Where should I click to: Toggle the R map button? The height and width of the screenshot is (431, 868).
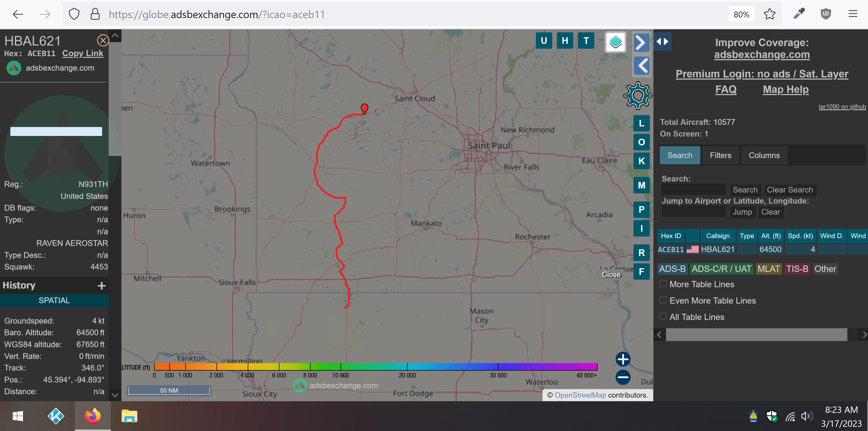(x=642, y=253)
